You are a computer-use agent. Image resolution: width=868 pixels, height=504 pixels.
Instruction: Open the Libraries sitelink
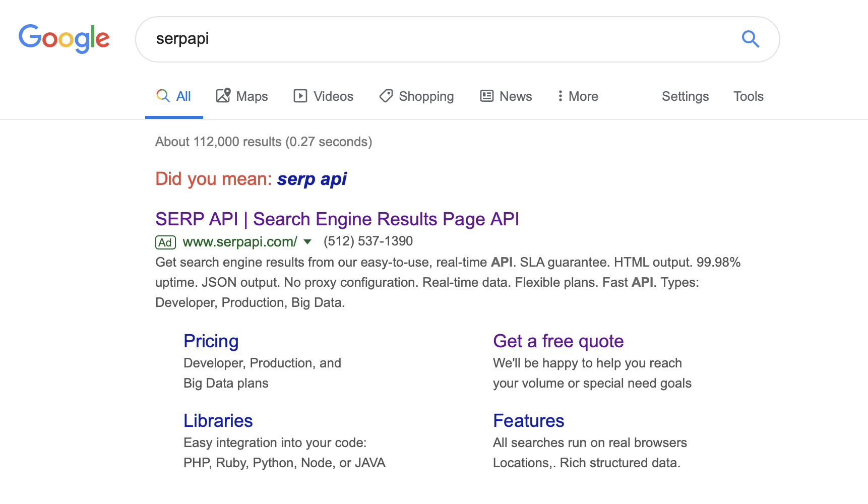[x=218, y=420]
